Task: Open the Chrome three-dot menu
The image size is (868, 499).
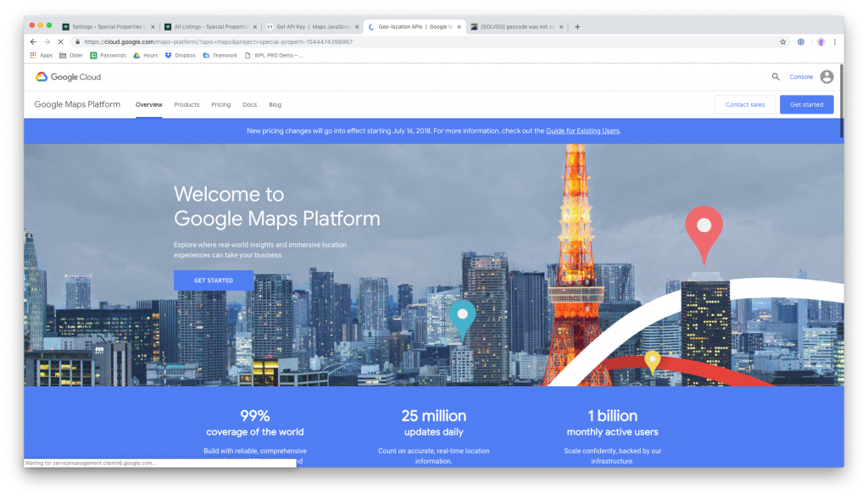Action: (835, 42)
